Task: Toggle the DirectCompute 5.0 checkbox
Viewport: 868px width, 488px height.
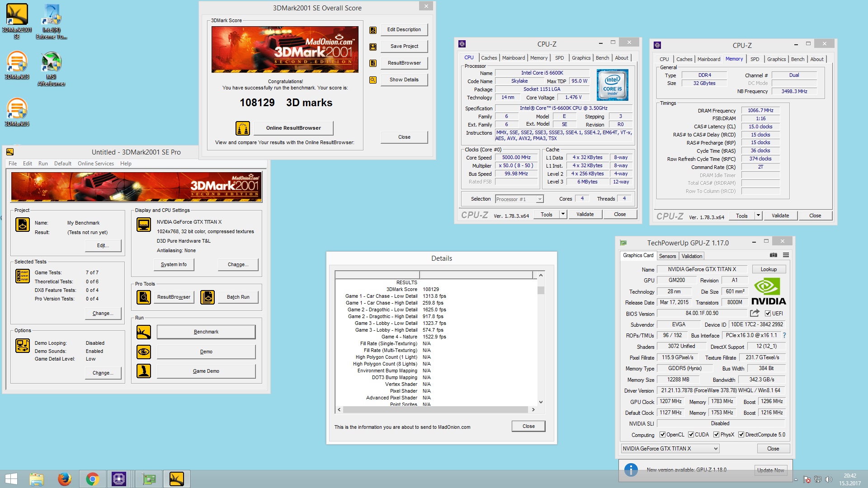Action: click(741, 435)
